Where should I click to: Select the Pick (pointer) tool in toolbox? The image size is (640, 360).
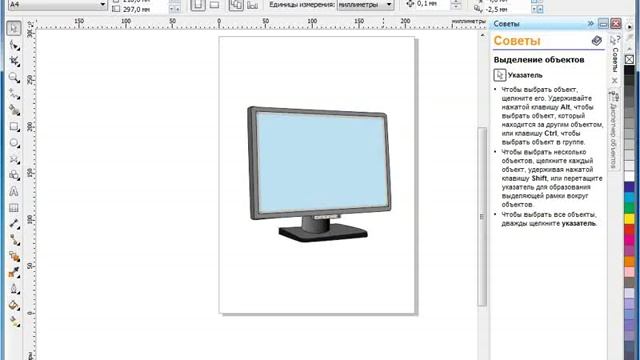[14, 29]
